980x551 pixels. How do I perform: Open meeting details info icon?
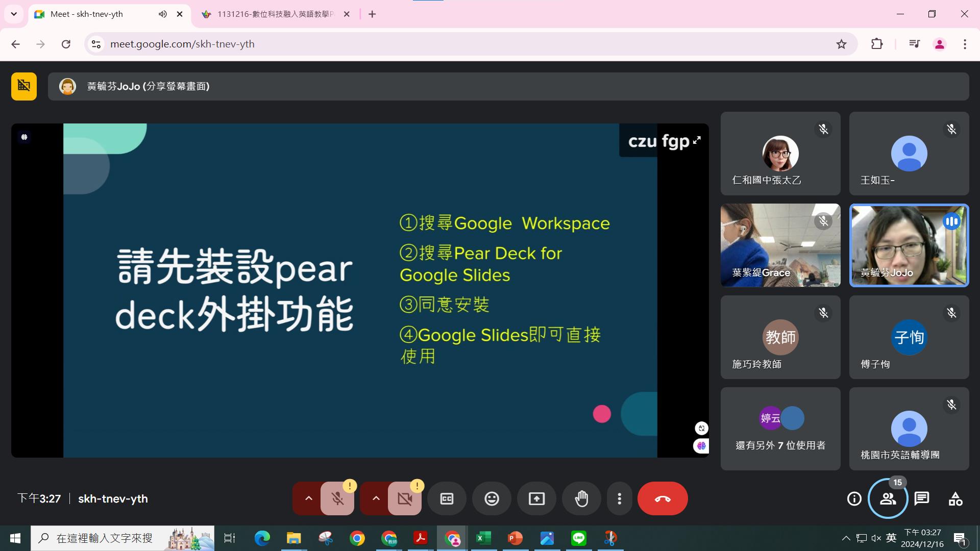[x=854, y=499]
